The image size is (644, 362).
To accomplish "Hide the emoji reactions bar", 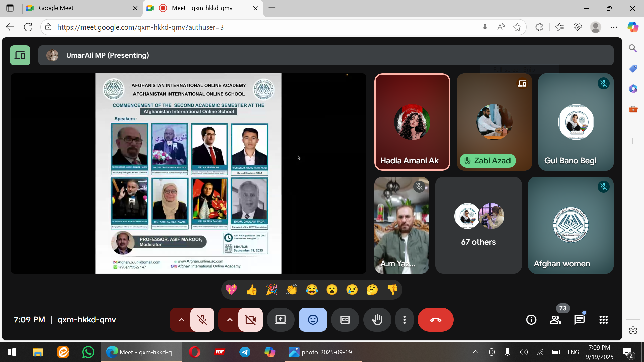I will 313,320.
